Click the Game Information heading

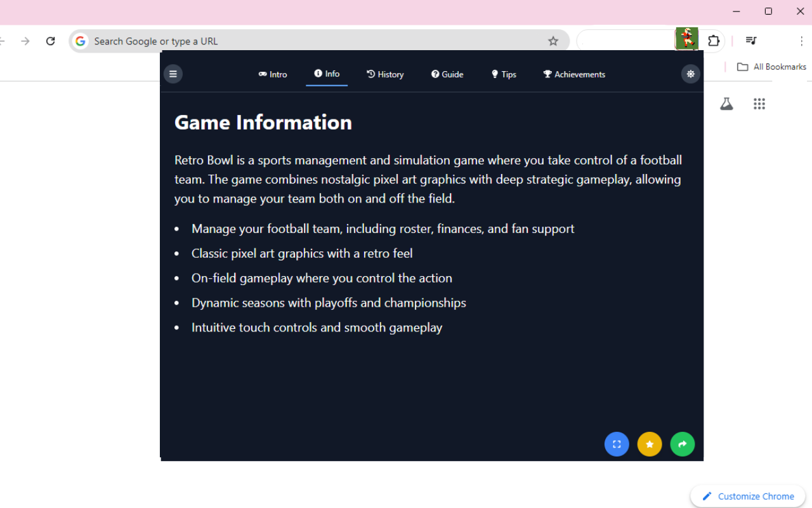pyautogui.click(x=263, y=122)
